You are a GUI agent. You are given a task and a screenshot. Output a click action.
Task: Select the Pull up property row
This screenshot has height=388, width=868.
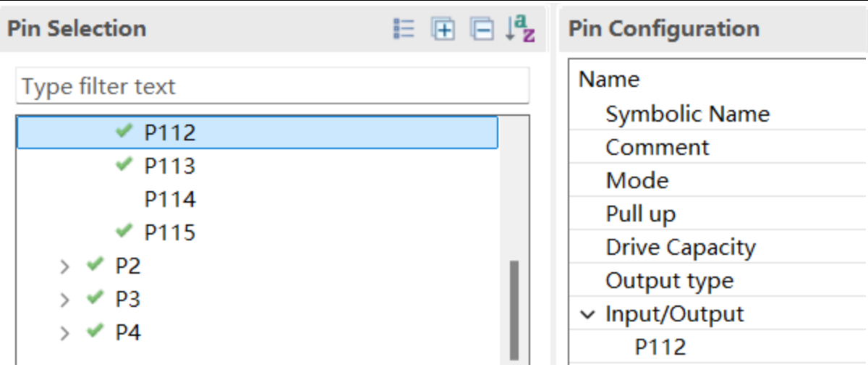[x=718, y=214]
